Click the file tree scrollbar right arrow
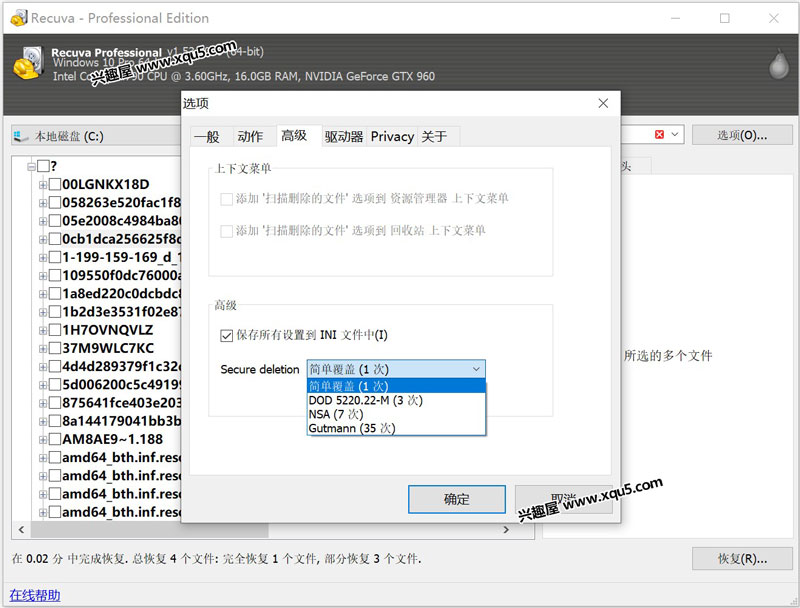The height and width of the screenshot is (608, 800). [x=506, y=530]
